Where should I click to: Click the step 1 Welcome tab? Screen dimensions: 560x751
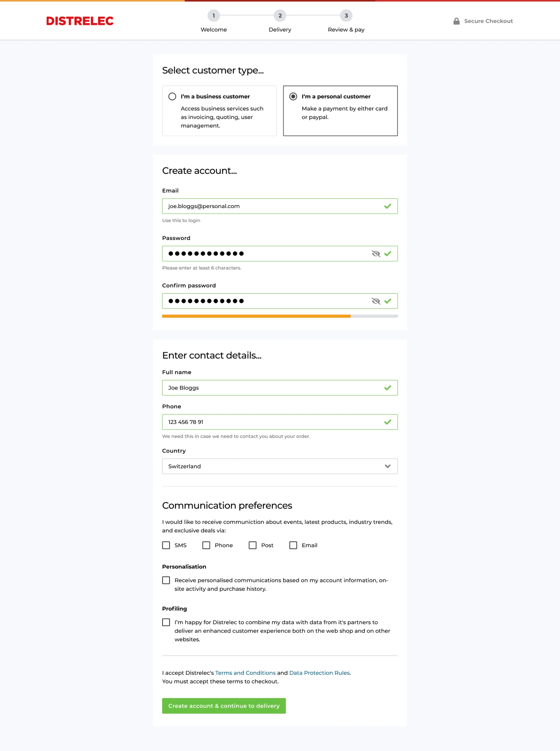coord(214,21)
